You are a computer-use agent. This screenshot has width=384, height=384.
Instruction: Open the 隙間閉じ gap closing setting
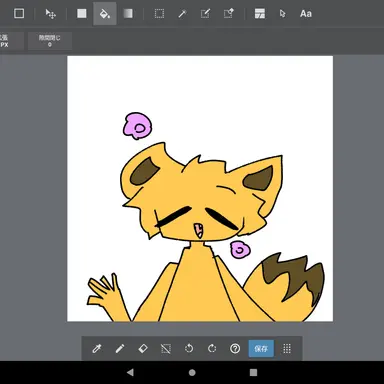click(50, 41)
